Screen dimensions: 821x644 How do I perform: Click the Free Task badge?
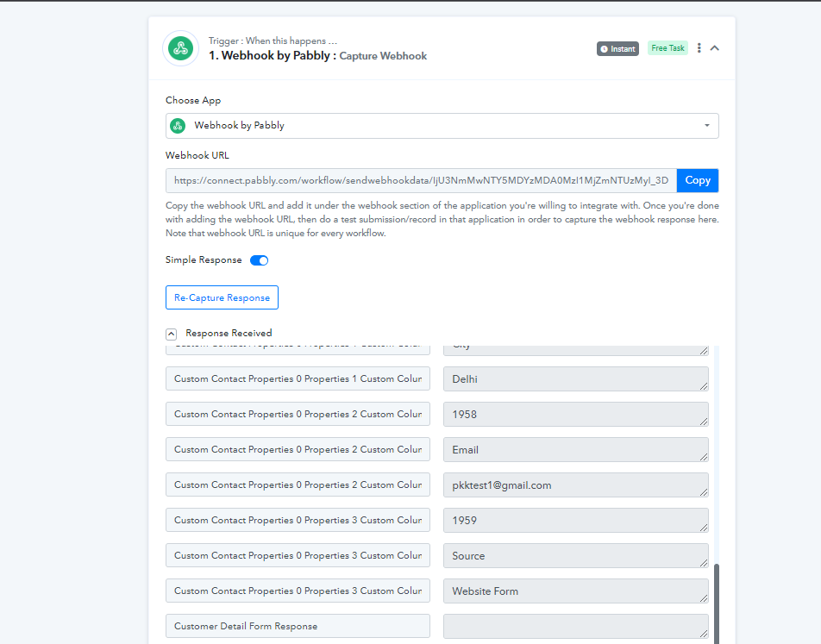point(667,48)
